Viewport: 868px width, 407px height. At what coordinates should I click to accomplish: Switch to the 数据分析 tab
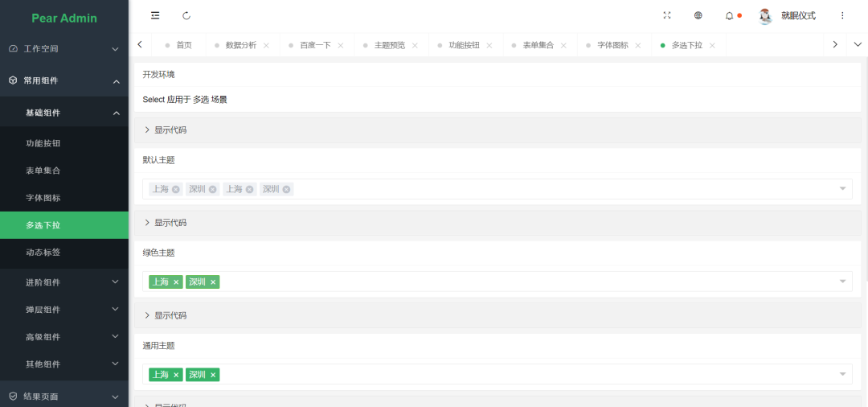click(241, 45)
